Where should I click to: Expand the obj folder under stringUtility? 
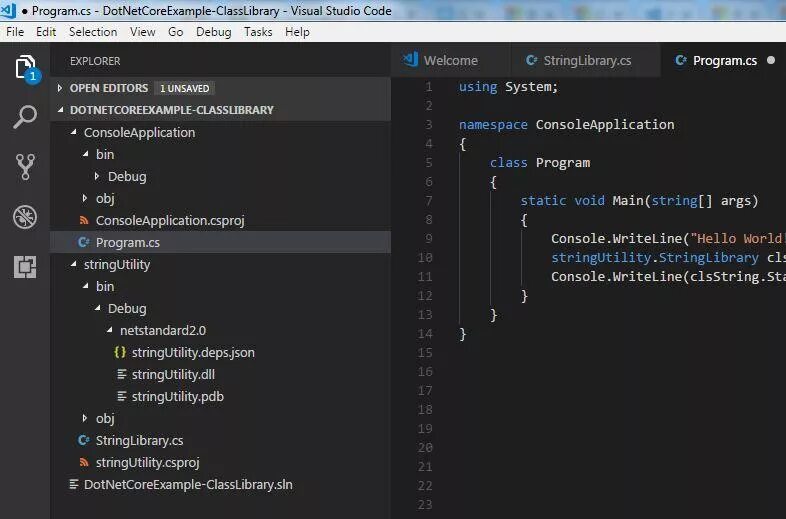pos(85,418)
